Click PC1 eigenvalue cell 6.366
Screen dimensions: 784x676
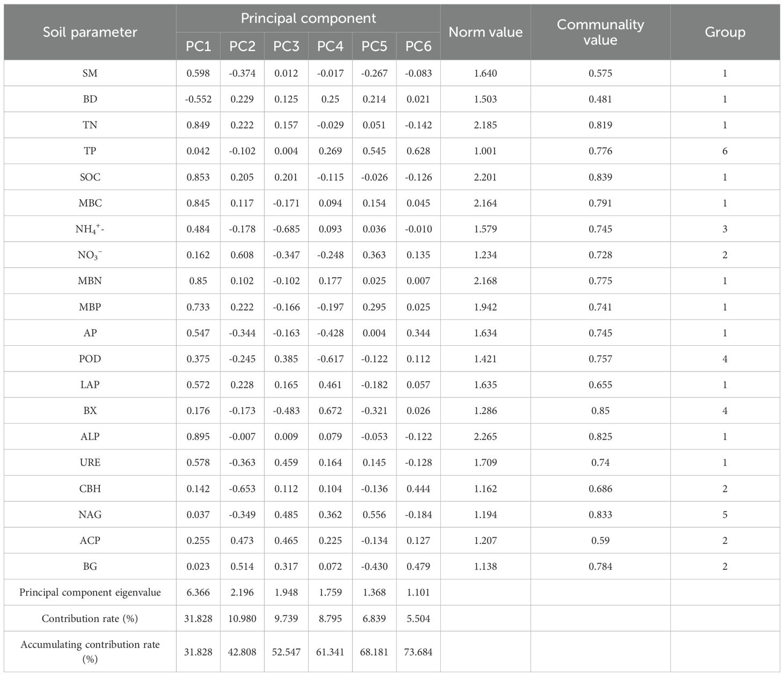[198, 592]
